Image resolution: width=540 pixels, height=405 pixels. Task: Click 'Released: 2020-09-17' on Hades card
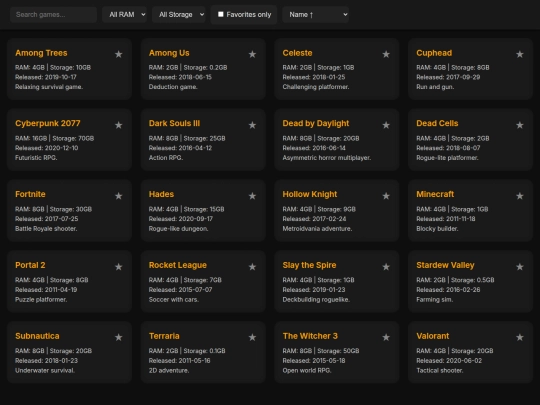pyautogui.click(x=181, y=219)
